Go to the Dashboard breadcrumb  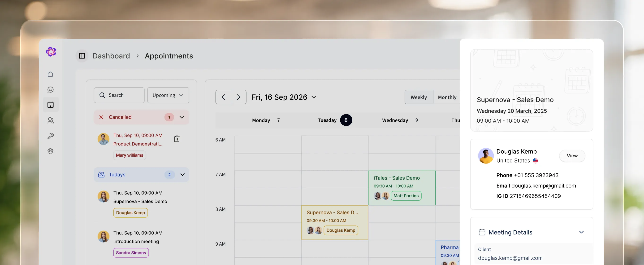pos(111,56)
